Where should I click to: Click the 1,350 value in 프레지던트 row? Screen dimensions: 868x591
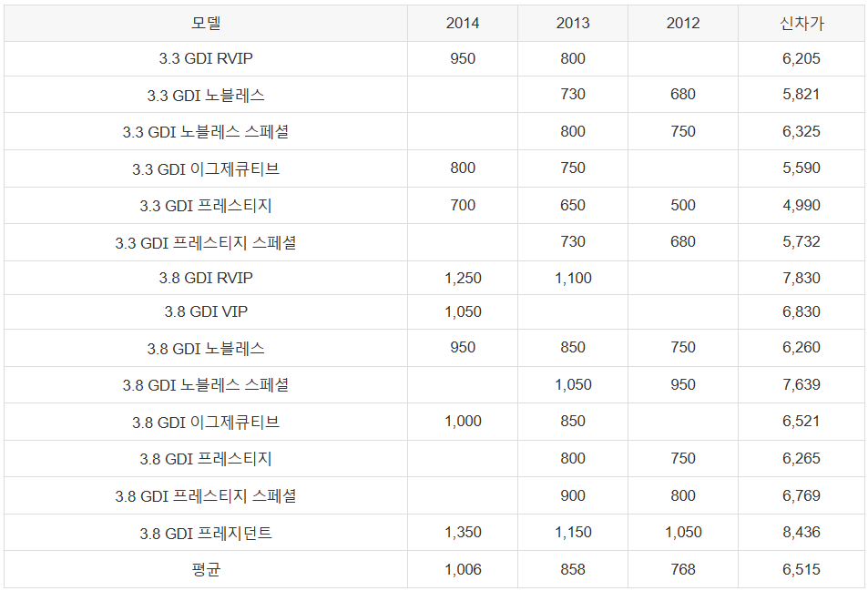click(463, 533)
